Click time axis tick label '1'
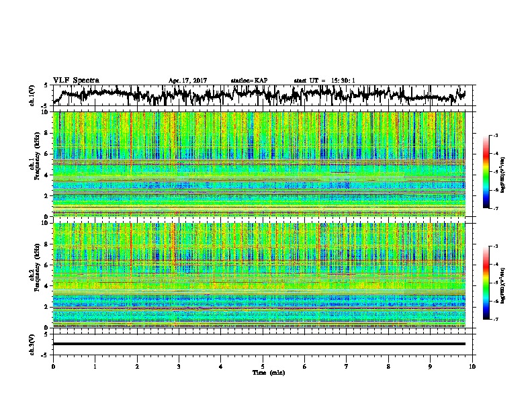532x411 pixels. (95, 367)
